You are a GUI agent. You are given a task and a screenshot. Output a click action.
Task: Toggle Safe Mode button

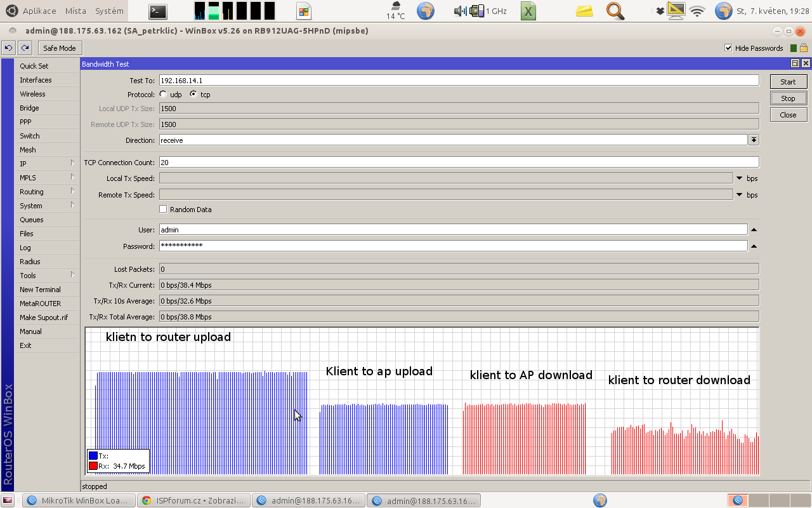point(60,48)
